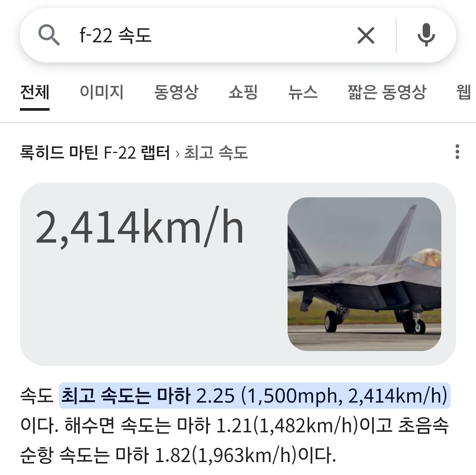Start voice search with microphone icon
The width and height of the screenshot is (476, 475).
[426, 35]
